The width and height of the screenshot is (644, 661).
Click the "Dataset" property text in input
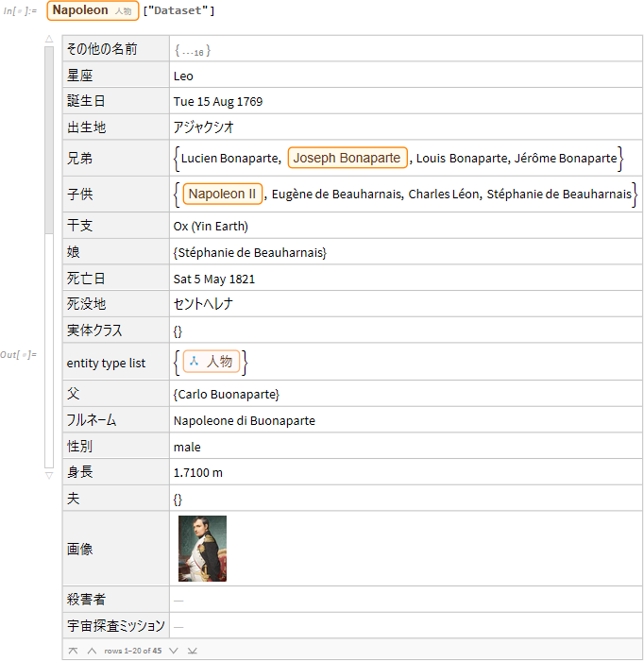pyautogui.click(x=180, y=10)
